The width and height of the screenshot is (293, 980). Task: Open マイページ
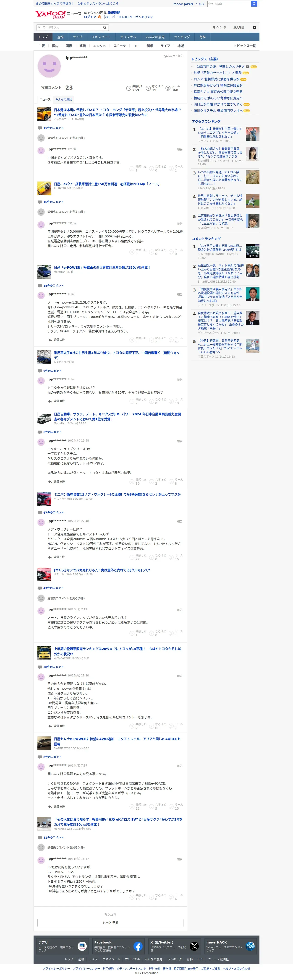pyautogui.click(x=220, y=27)
